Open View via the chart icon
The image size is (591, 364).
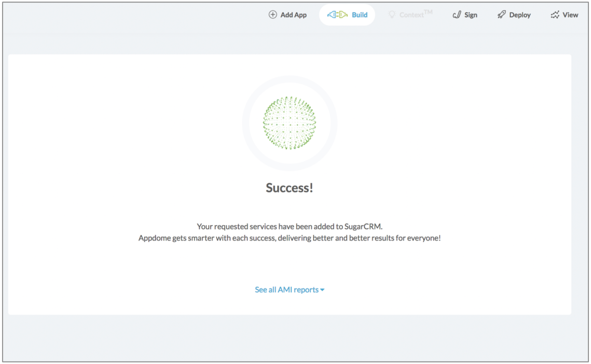554,14
